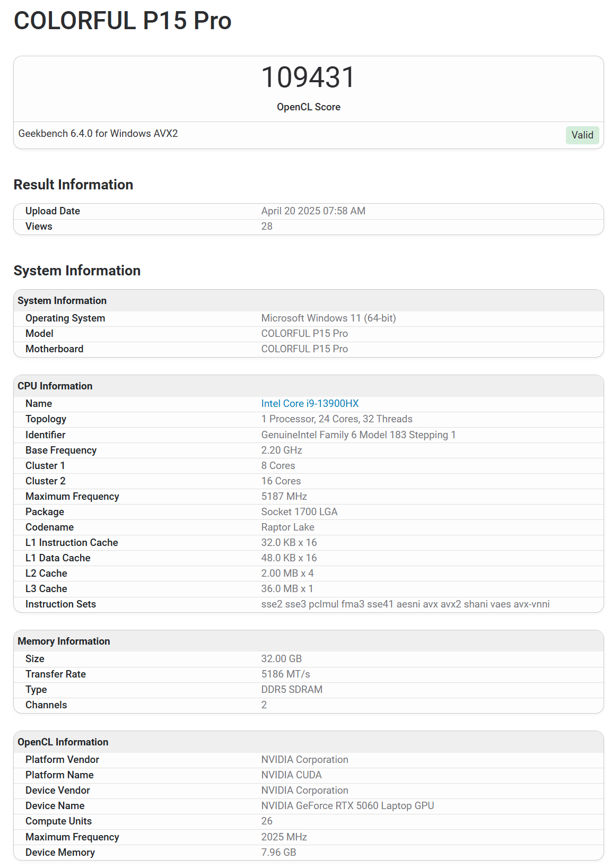The width and height of the screenshot is (611, 868).
Task: Click the OpenCL Information table header
Action: [309, 742]
